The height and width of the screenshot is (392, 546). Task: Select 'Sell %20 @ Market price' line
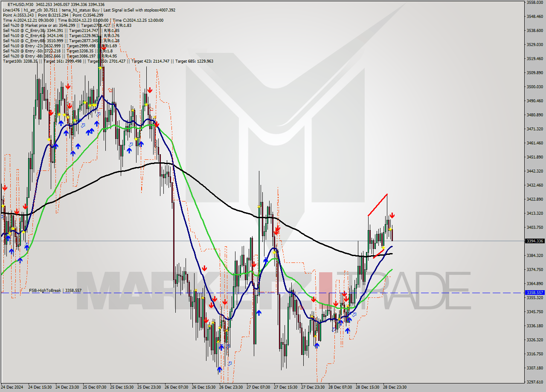(67, 25)
